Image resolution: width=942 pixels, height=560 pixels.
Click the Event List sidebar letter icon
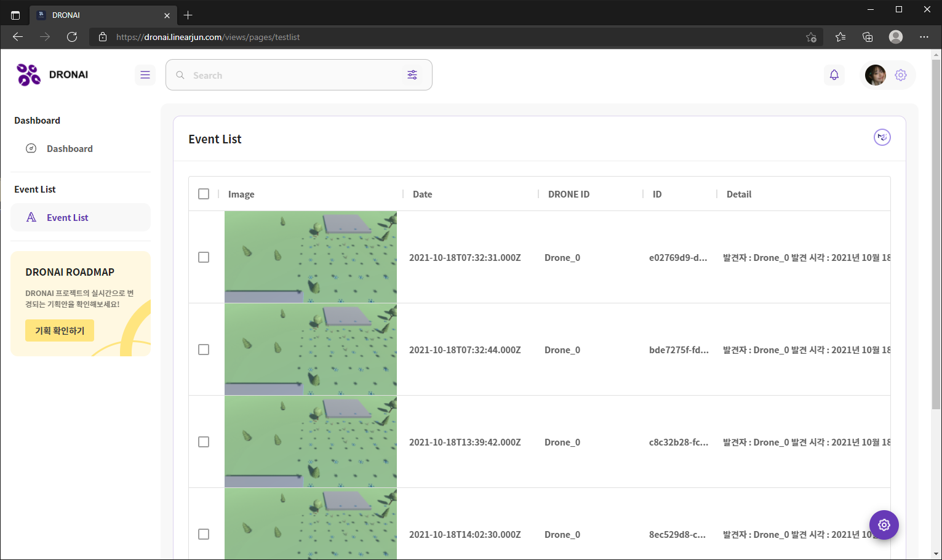coord(31,217)
